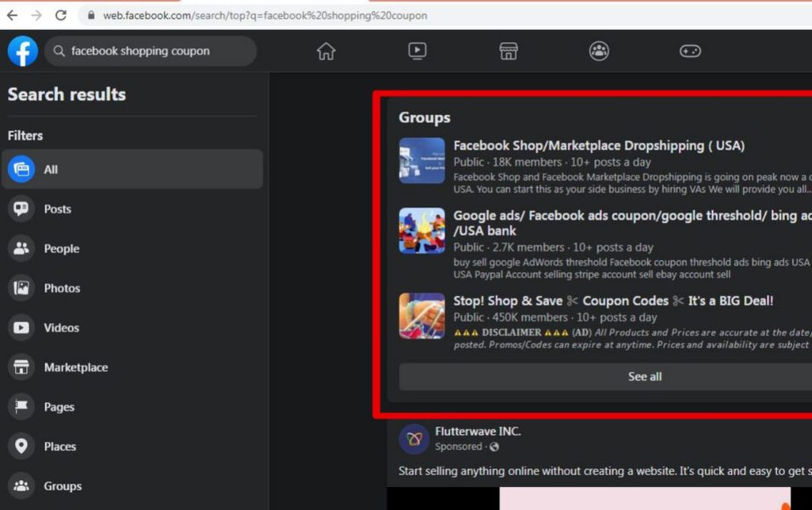Click the Pages filter flag icon
Screen dimensions: 812x510
(x=21, y=406)
